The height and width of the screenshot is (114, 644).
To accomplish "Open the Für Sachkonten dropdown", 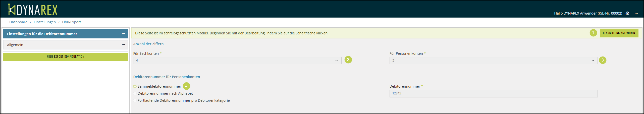I will [x=237, y=61].
